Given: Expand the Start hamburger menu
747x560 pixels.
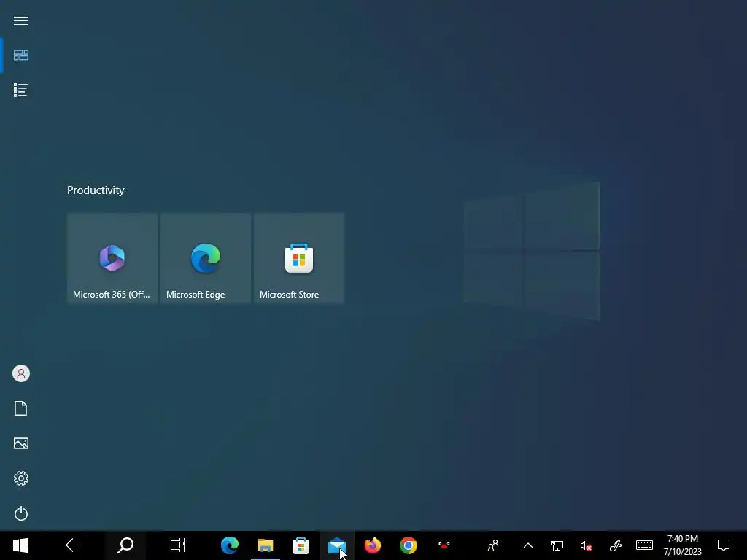Looking at the screenshot, I should click(21, 20).
